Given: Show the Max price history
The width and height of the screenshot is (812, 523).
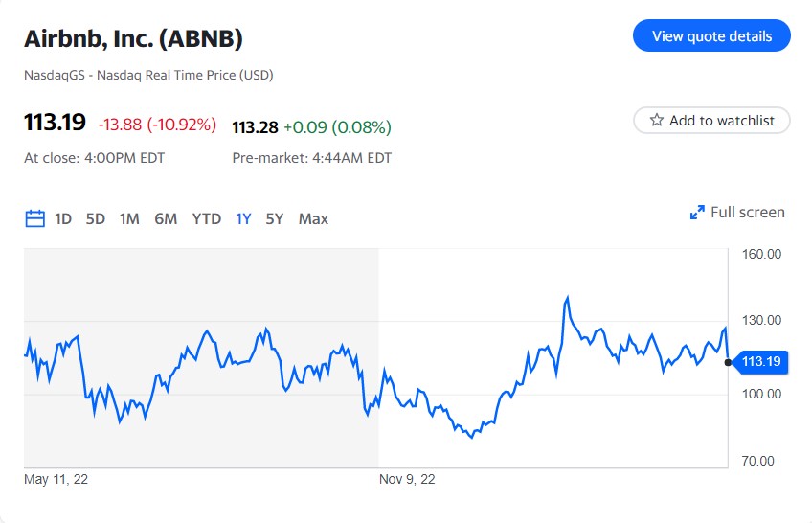Looking at the screenshot, I should coord(313,219).
